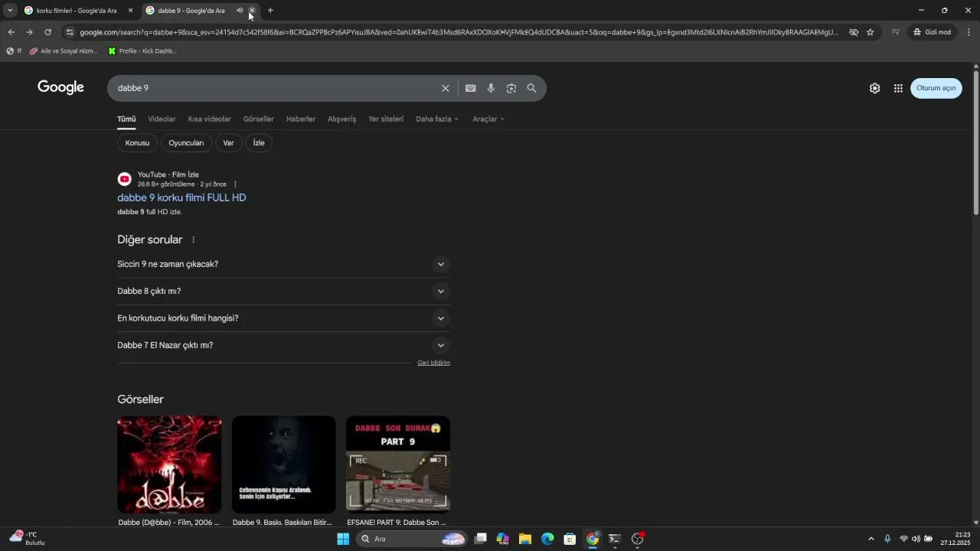Close the korku filmleri tab

[130, 11]
